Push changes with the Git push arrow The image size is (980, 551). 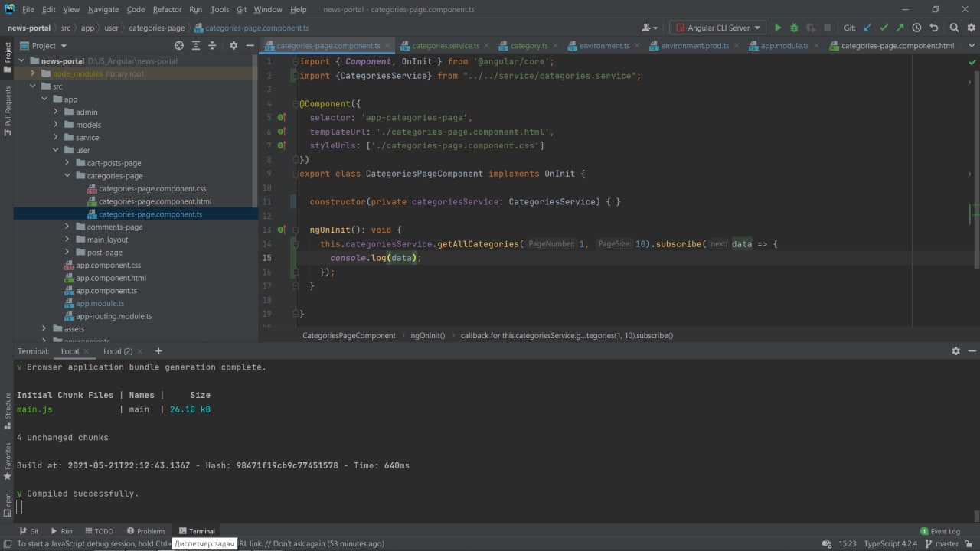click(900, 28)
